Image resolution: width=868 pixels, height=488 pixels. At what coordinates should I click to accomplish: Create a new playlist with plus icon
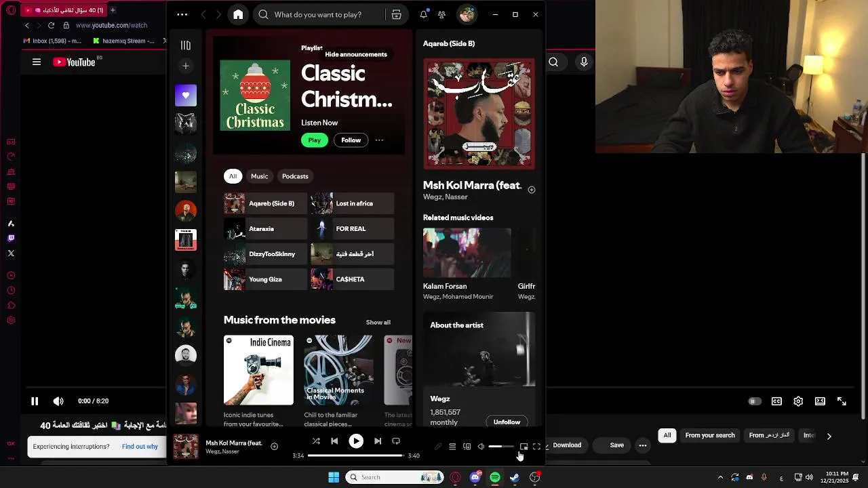point(186,66)
